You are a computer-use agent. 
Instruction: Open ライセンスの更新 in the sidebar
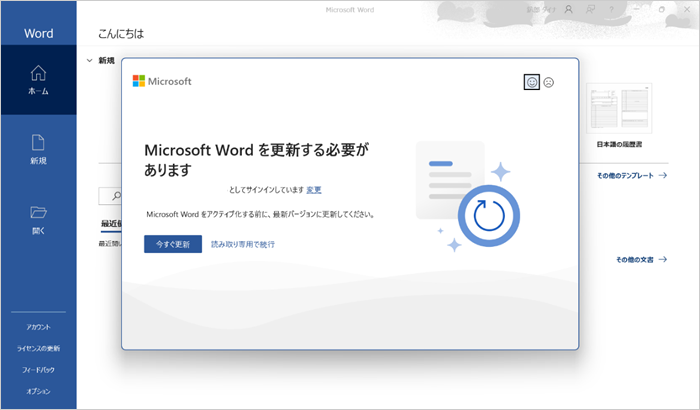click(x=38, y=348)
